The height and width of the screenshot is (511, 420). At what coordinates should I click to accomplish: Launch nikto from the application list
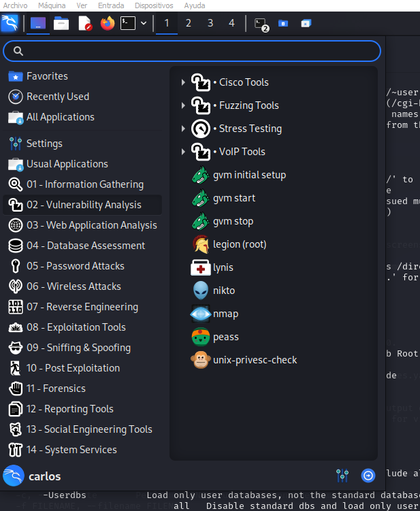click(225, 291)
